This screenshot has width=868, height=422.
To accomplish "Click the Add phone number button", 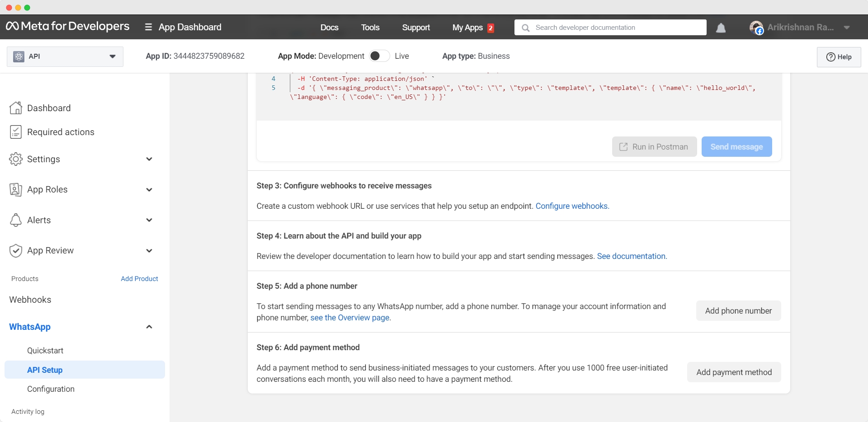I will coord(738,311).
